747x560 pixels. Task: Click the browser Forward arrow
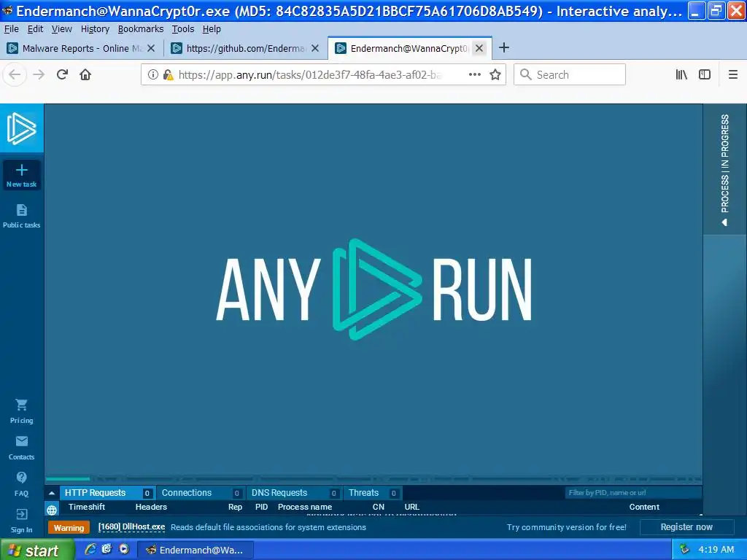coord(39,74)
